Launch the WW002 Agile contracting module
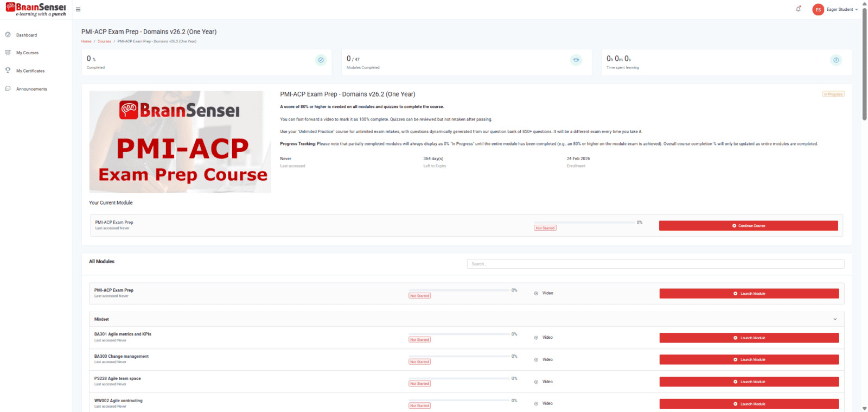The height and width of the screenshot is (412, 868). 749,404
